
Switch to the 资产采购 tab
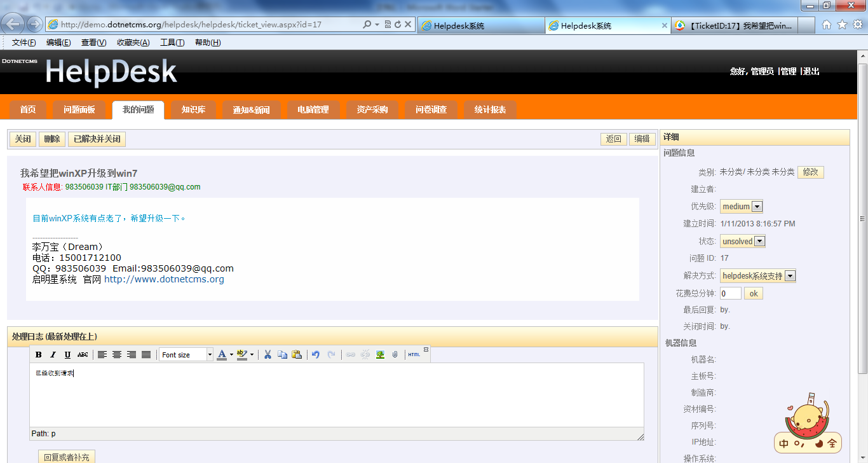click(x=372, y=110)
